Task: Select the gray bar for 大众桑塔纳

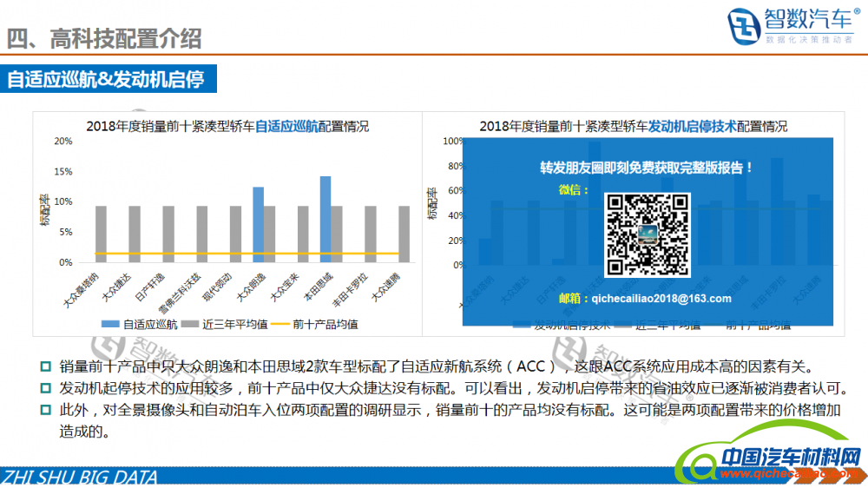Action: (x=102, y=234)
